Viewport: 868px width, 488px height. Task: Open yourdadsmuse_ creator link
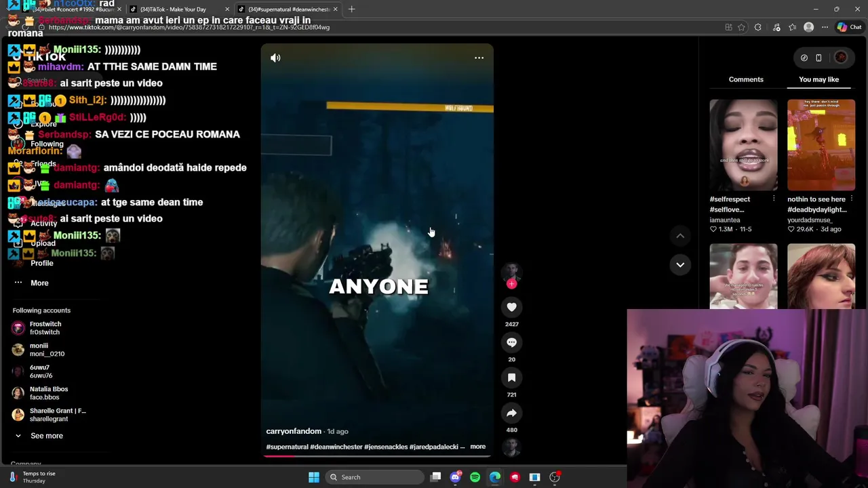810,220
